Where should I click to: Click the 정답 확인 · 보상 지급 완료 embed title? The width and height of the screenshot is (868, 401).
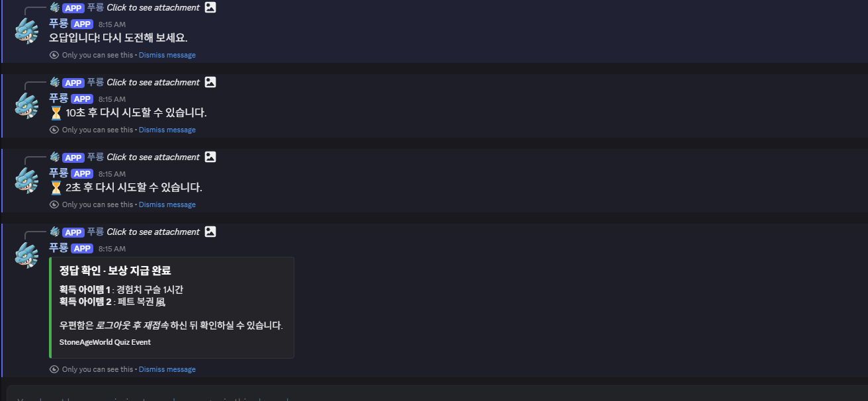pyautogui.click(x=115, y=270)
